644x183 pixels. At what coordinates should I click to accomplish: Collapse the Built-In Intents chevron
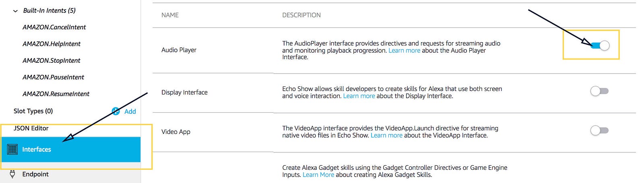click(x=15, y=11)
